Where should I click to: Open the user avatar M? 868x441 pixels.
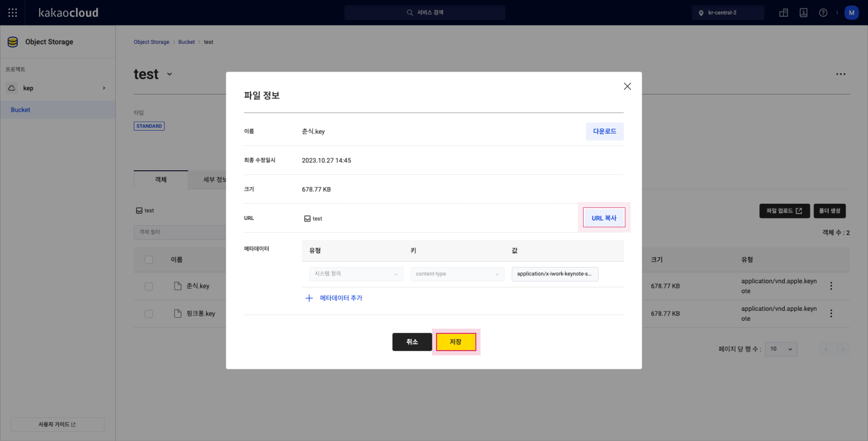pos(851,13)
